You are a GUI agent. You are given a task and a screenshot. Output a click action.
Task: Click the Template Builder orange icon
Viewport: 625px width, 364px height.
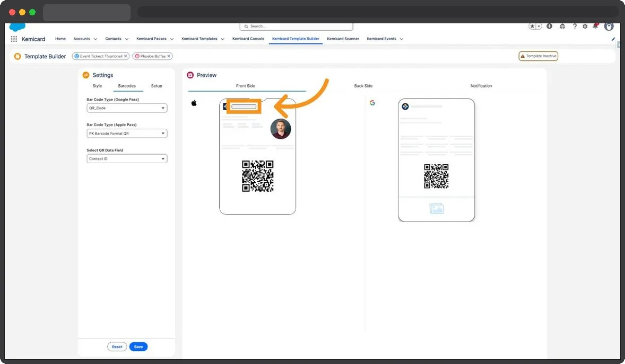click(x=18, y=56)
